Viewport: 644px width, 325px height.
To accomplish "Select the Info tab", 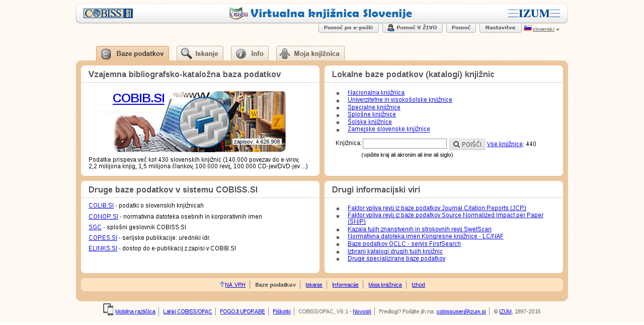I will pyautogui.click(x=250, y=53).
